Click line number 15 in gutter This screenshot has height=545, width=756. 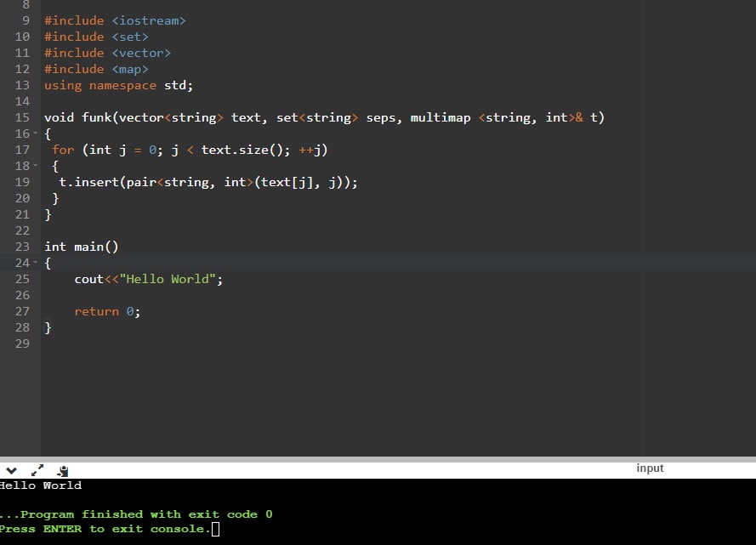pyautogui.click(x=22, y=117)
